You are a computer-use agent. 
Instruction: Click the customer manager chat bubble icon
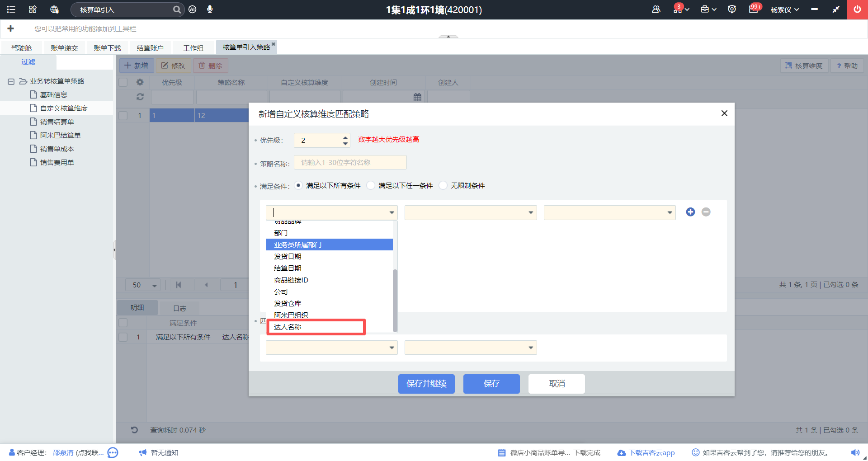pos(113,452)
